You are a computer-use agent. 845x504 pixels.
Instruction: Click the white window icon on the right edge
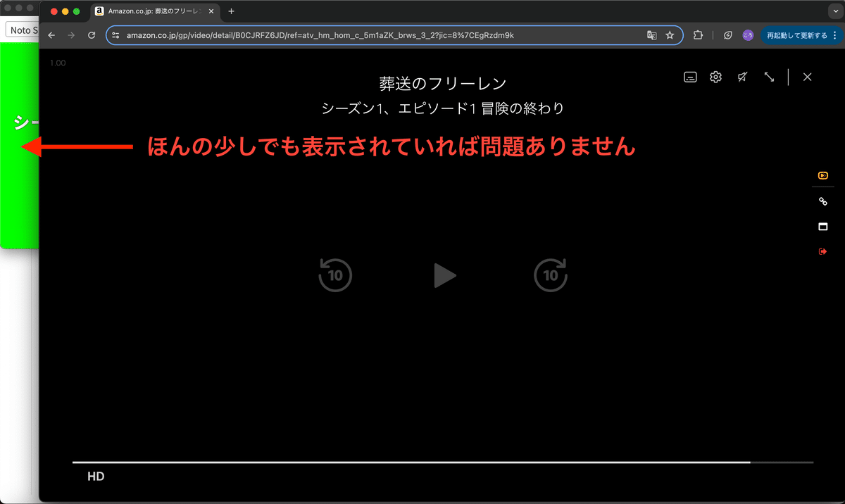coord(822,227)
